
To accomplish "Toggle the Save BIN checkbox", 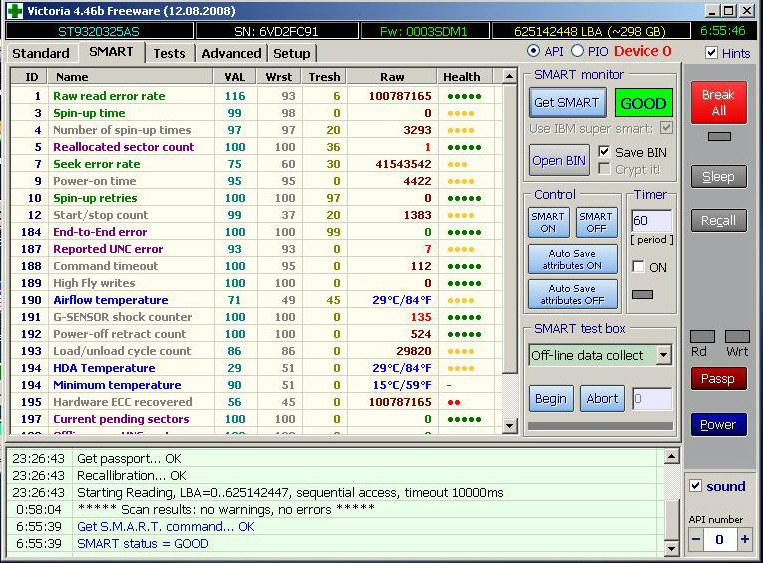I will pos(604,151).
